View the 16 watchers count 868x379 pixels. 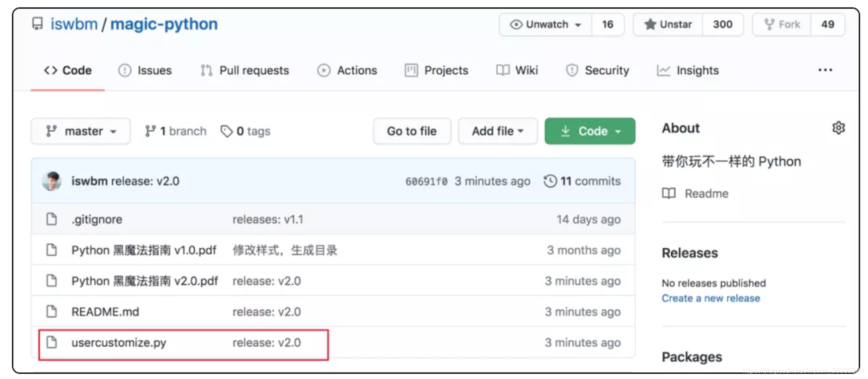pos(608,24)
